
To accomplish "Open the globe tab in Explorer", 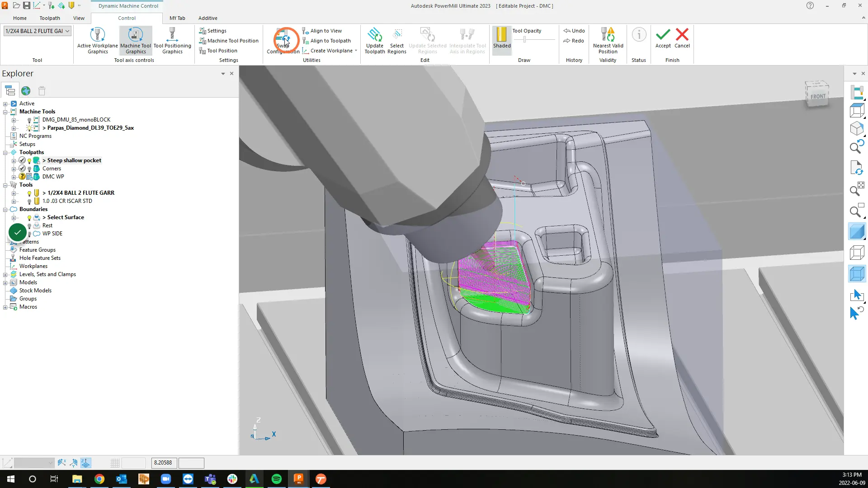I will point(26,91).
